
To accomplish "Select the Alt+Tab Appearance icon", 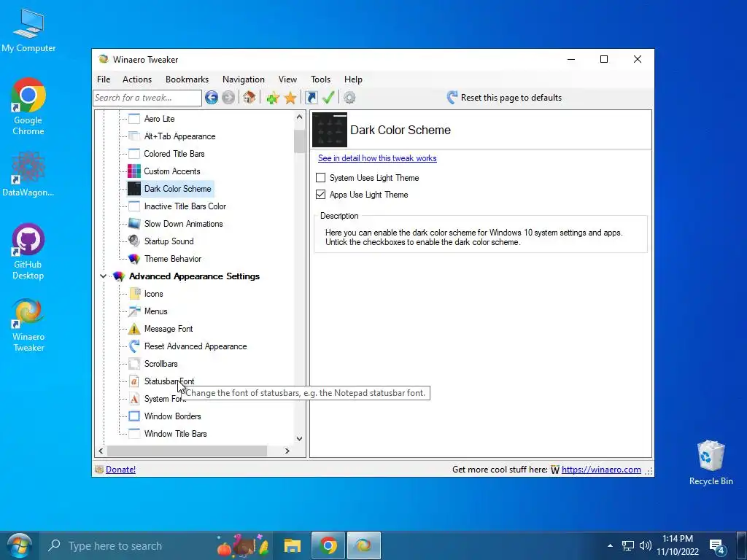I will (x=134, y=136).
